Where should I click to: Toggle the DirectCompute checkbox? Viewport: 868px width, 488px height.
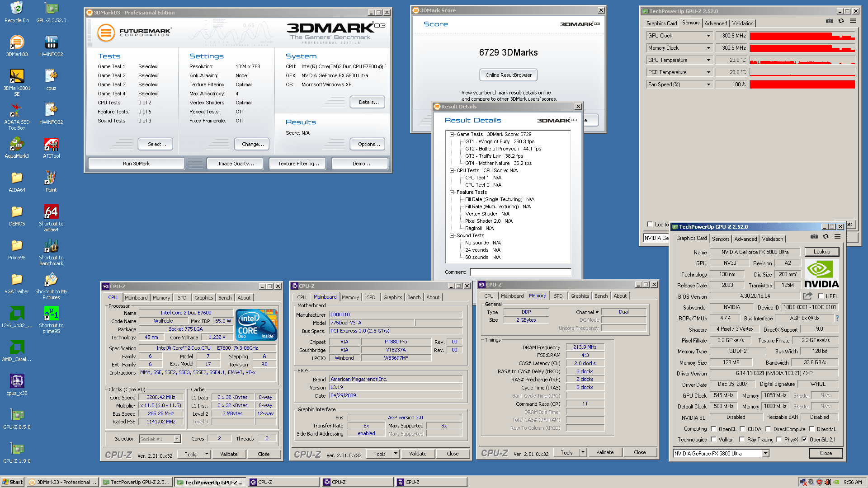pos(768,429)
